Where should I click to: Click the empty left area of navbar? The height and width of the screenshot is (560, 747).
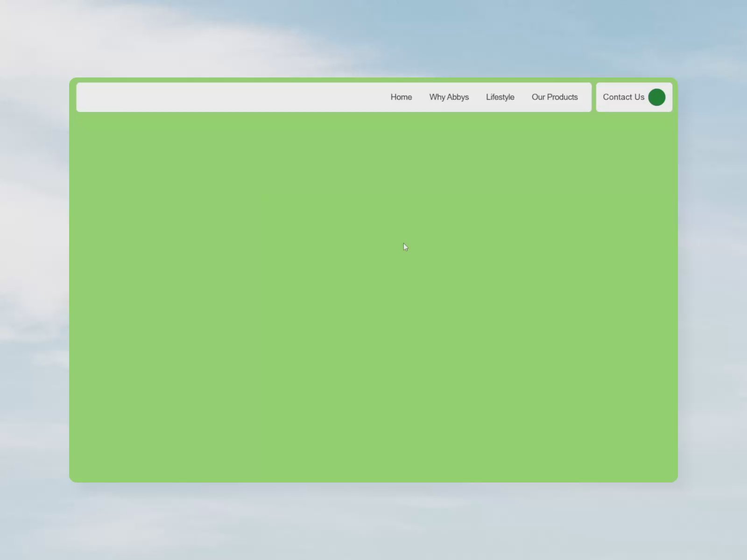(x=210, y=97)
